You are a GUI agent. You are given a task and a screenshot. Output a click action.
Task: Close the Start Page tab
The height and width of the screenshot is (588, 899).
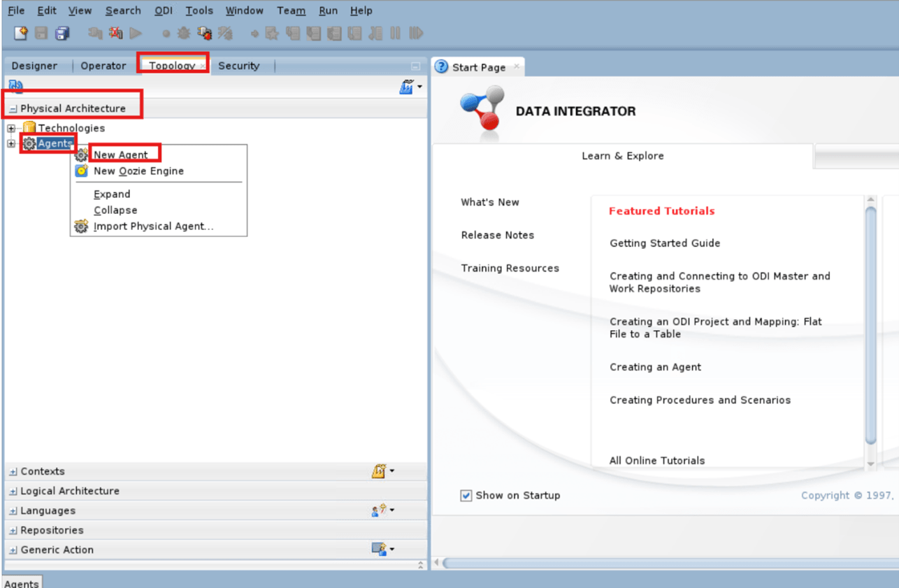tap(516, 66)
